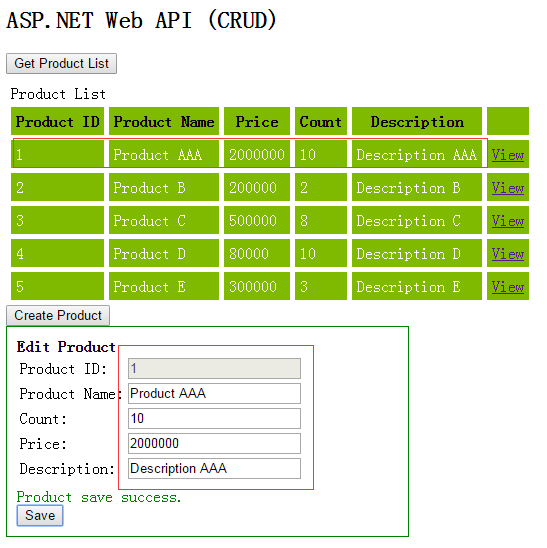The height and width of the screenshot is (548, 547).
Task: Click Product ID cell '5'
Action: [x=57, y=286]
